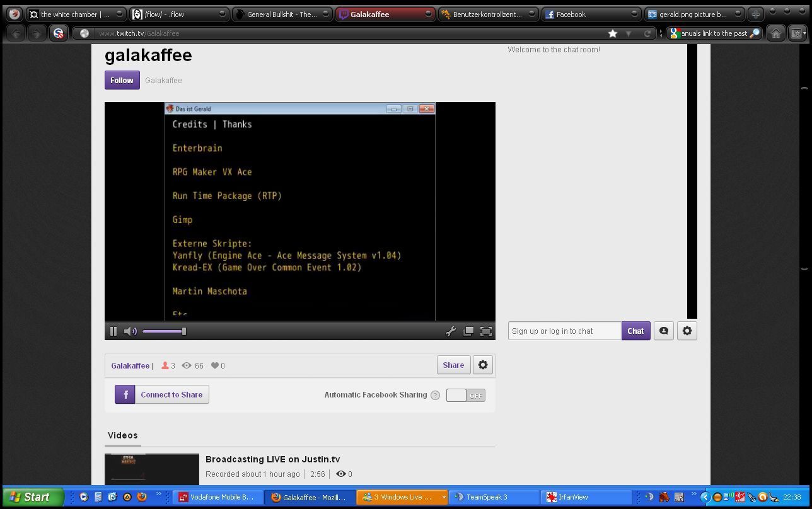Screen dimensions: 812x509
Task: Switch to the gerald.png picture tab
Action: 693,14
